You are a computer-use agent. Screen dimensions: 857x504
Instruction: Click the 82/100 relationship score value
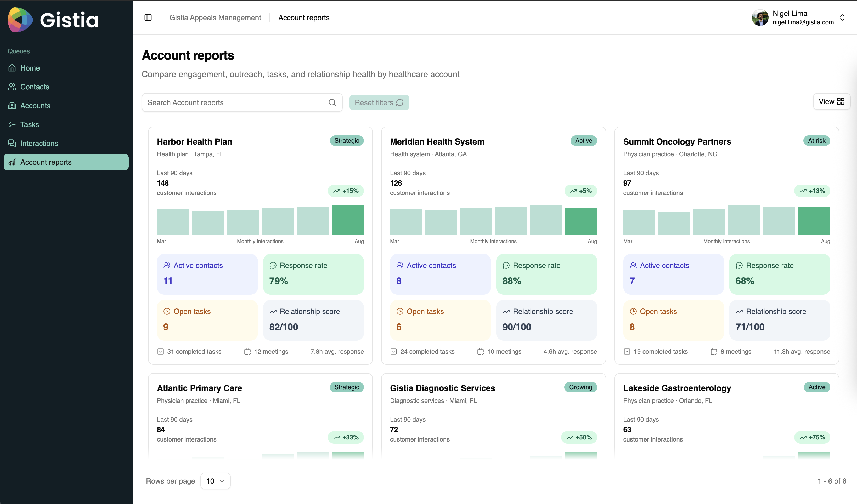[x=283, y=327]
